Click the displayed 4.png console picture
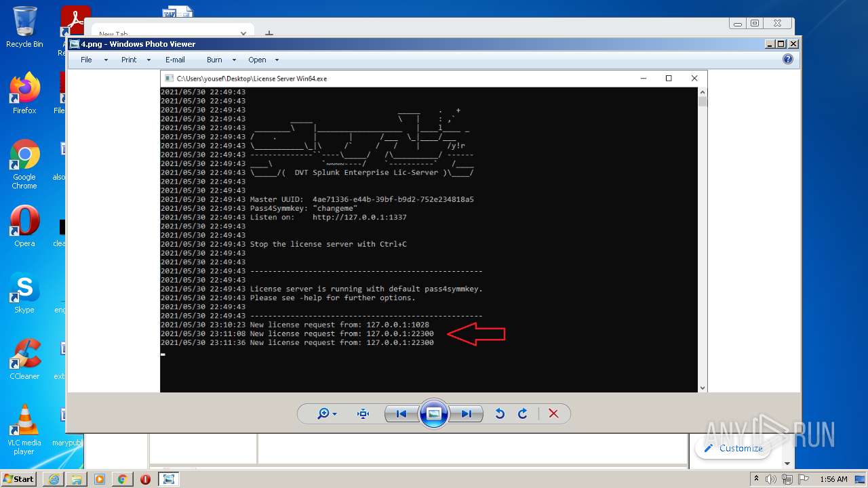The height and width of the screenshot is (488, 868). (x=433, y=231)
